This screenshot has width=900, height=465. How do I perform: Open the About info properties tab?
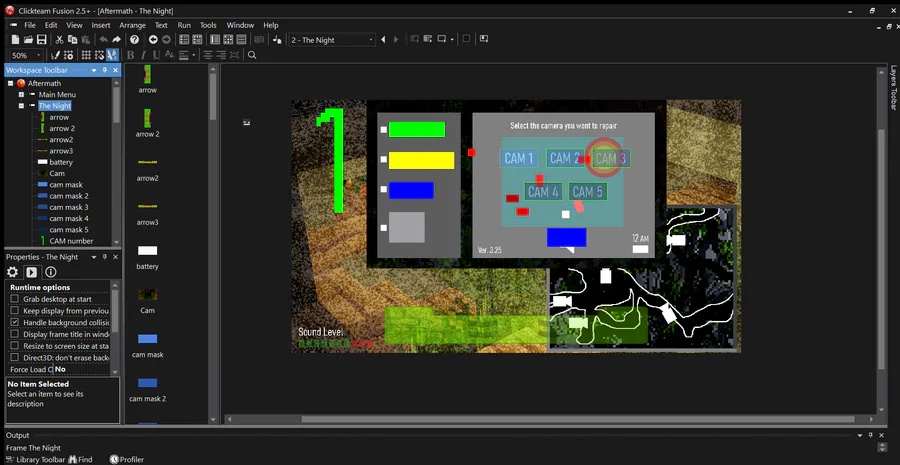coord(51,272)
